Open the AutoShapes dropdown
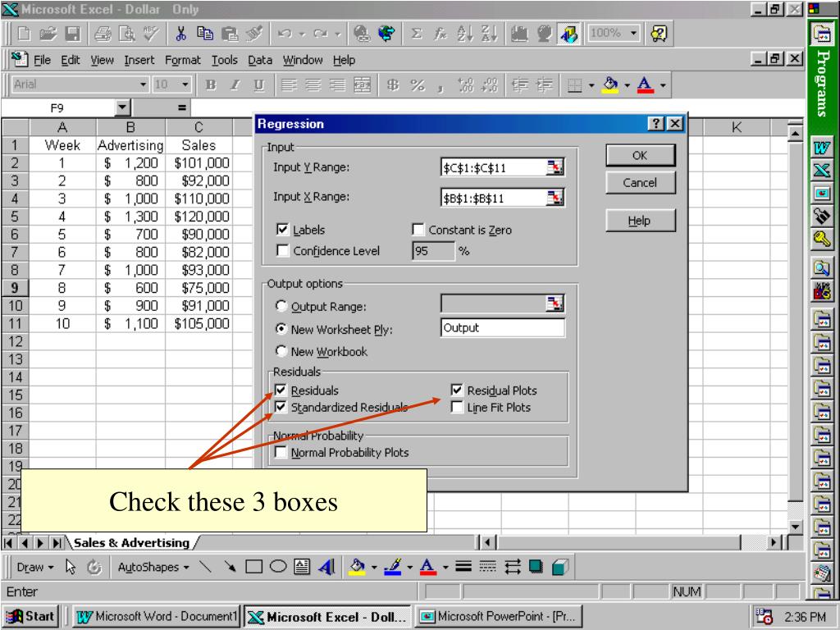 (153, 567)
